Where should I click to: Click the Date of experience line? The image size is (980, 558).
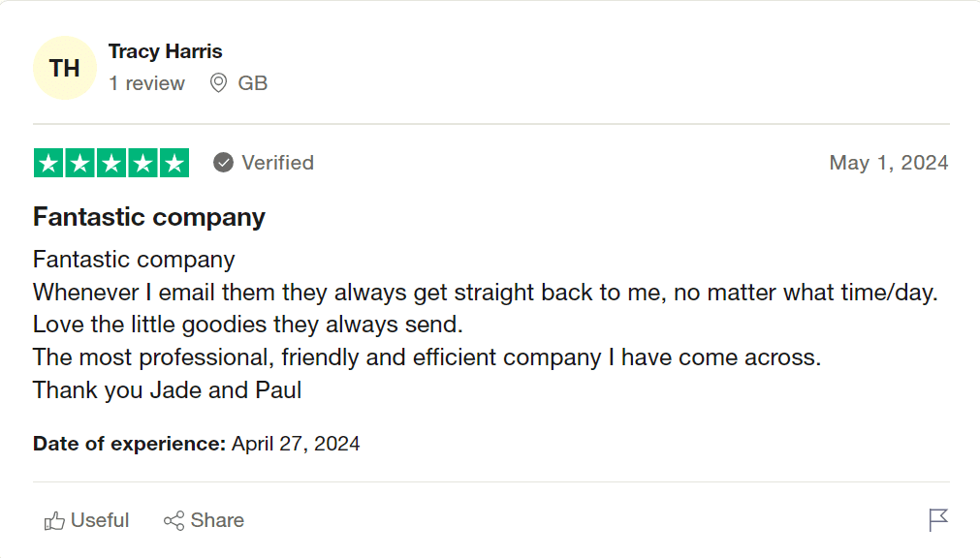pyautogui.click(x=197, y=444)
